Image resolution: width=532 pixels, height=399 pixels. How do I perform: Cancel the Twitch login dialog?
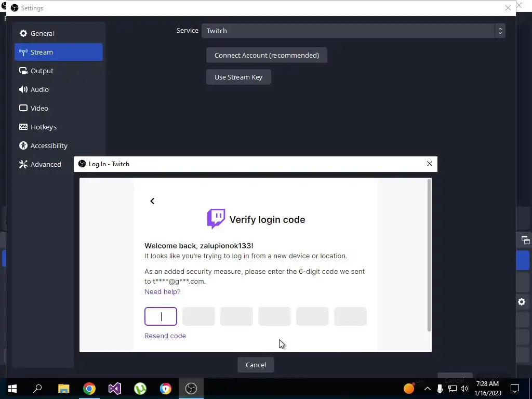pos(256,365)
